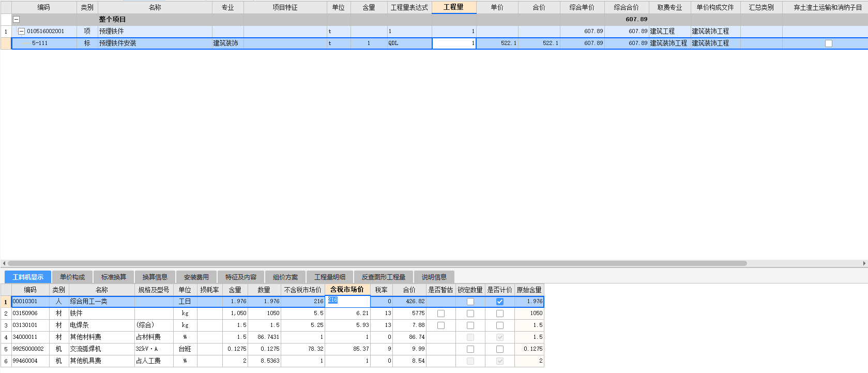Image resolution: width=868 pixels, height=373 pixels.
Task: Click the horizontal scrollbar right arrow
Action: click(864, 263)
